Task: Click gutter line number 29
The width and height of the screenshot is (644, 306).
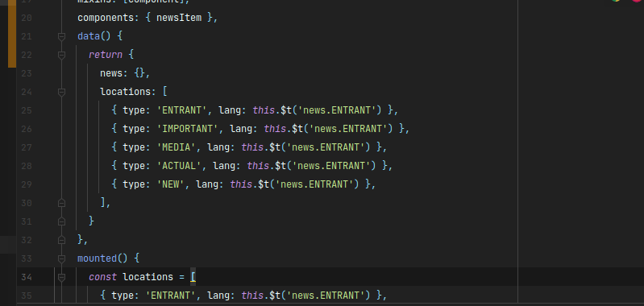Action: coord(27,184)
